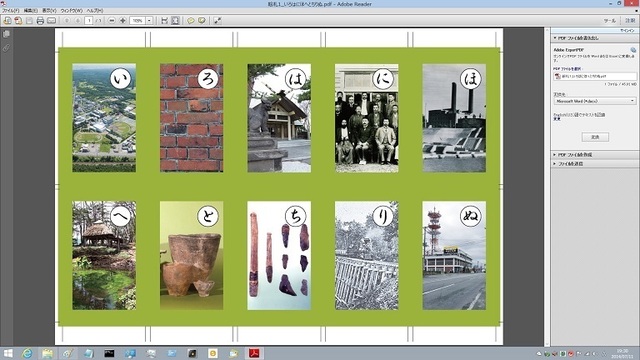Click the taskbar clock
This screenshot has width=640, height=360.
623,354
